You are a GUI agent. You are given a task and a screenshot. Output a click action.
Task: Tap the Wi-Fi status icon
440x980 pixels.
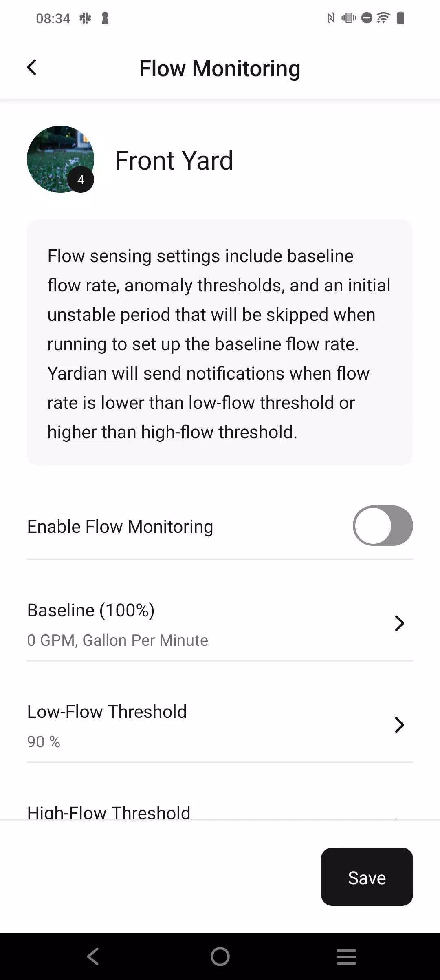coord(383,18)
